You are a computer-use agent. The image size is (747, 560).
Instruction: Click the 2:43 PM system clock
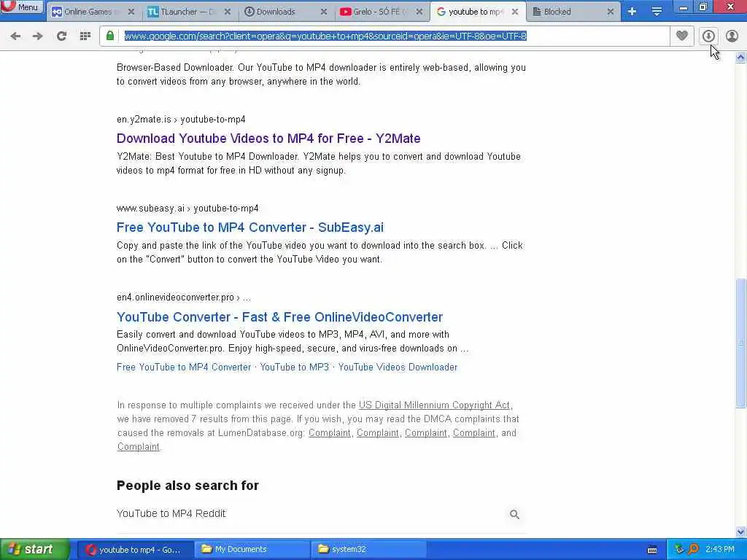coord(720,550)
